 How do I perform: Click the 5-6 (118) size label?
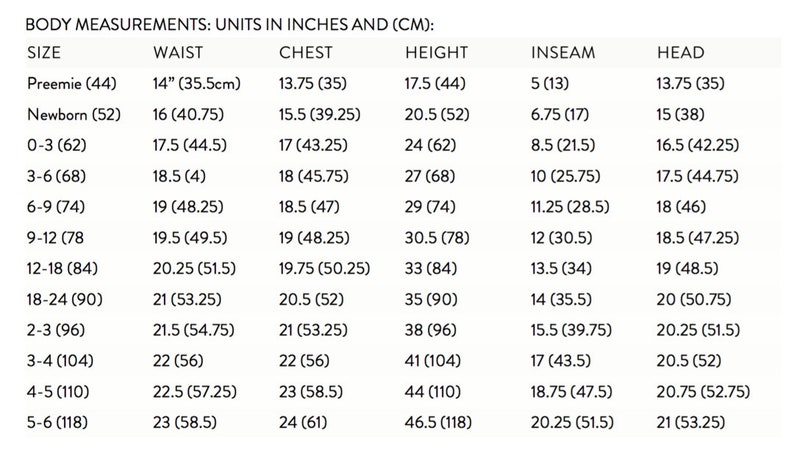[57, 422]
